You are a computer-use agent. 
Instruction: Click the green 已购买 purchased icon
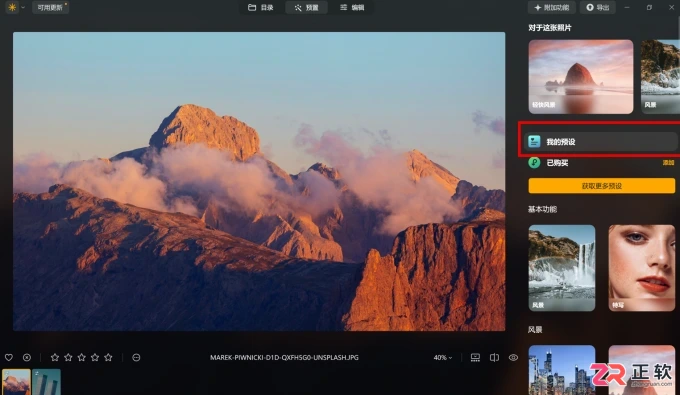tap(534, 163)
